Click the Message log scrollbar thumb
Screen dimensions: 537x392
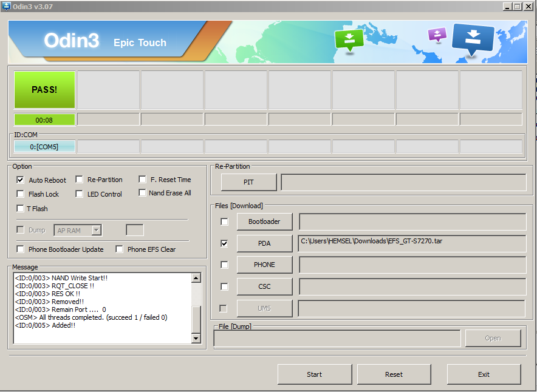pyautogui.click(x=196, y=319)
